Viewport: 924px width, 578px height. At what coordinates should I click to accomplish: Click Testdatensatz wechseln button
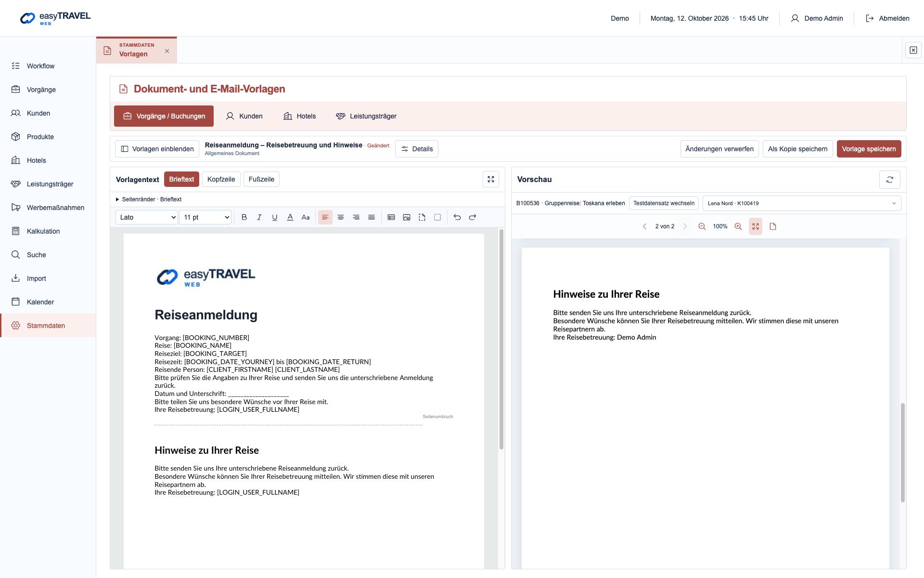tap(664, 203)
